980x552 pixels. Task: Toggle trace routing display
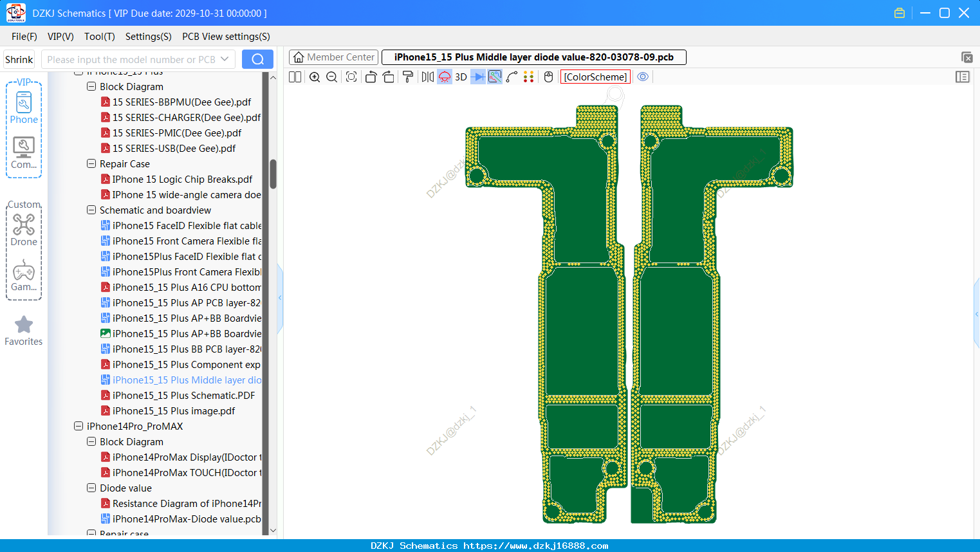tap(495, 77)
